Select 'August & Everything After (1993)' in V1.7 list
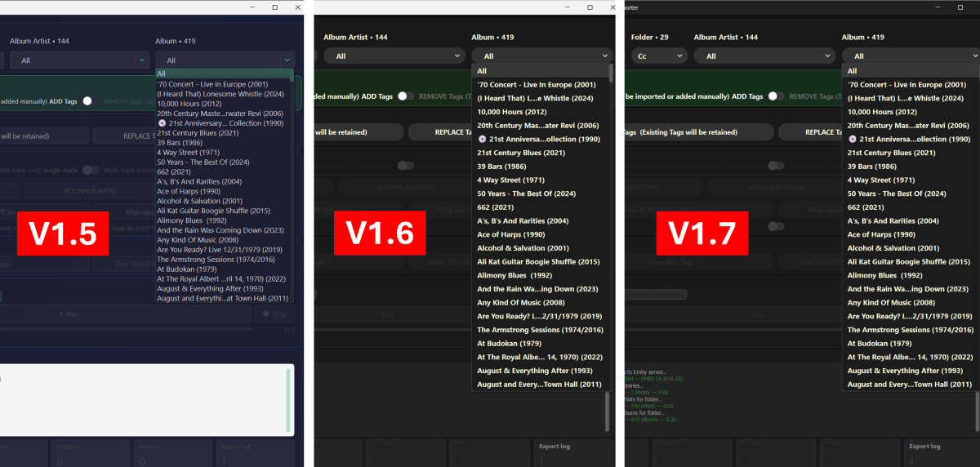The width and height of the screenshot is (980, 467). point(911,371)
